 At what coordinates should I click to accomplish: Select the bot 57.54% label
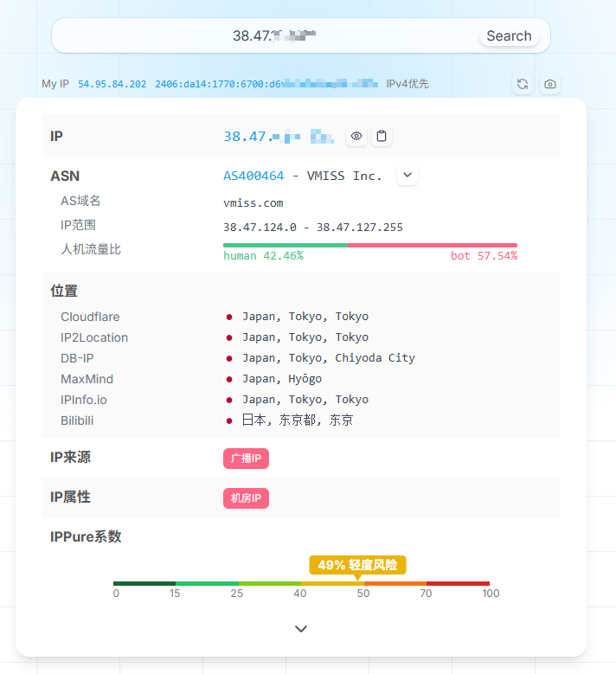[484, 256]
